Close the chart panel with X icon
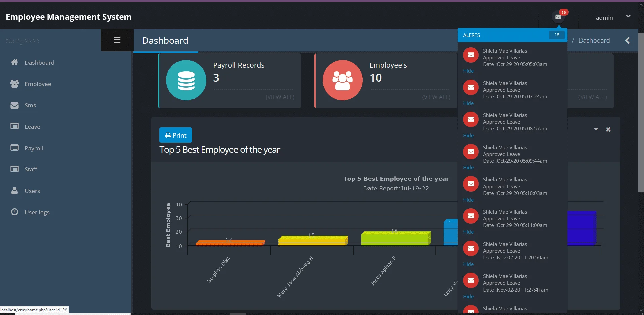644x315 pixels. click(x=608, y=129)
